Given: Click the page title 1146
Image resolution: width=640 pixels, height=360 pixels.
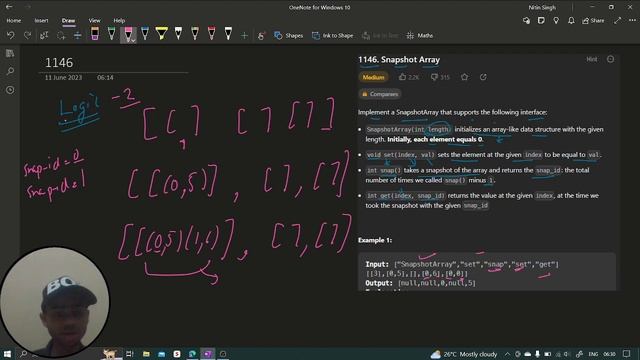Looking at the screenshot, I should 59,62.
